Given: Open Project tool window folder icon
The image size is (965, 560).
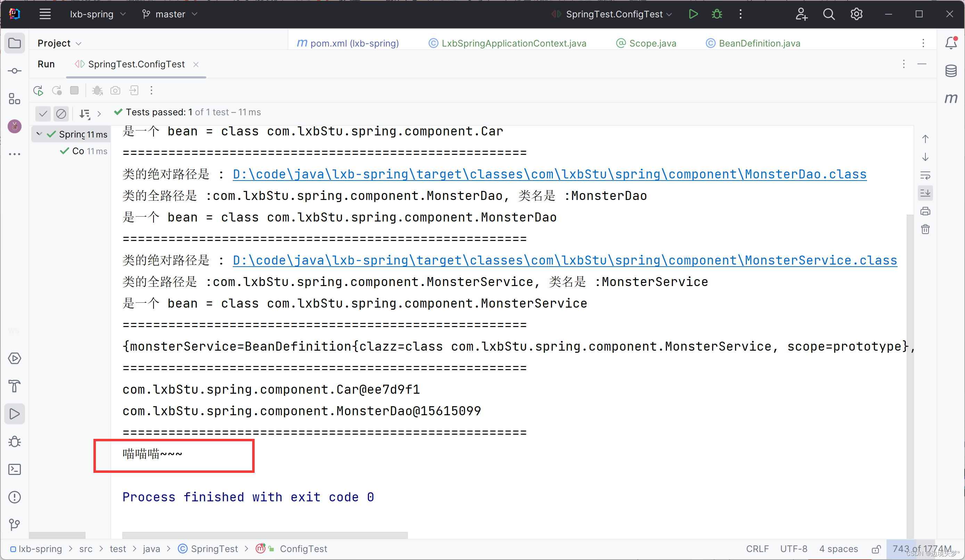Looking at the screenshot, I should (15, 43).
